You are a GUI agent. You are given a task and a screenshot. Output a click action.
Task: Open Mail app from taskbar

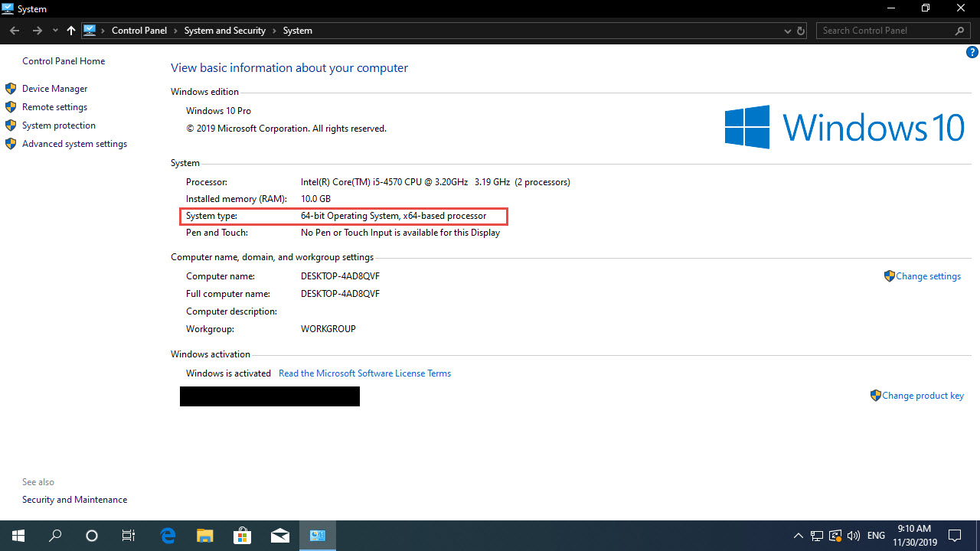coord(279,536)
